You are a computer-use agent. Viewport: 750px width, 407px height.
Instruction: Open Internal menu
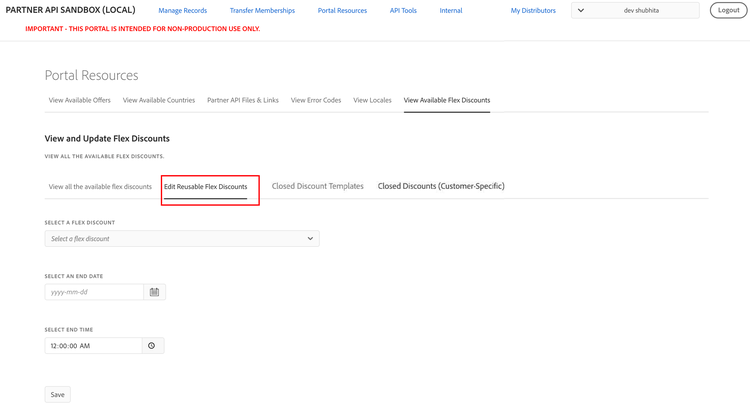(x=451, y=11)
